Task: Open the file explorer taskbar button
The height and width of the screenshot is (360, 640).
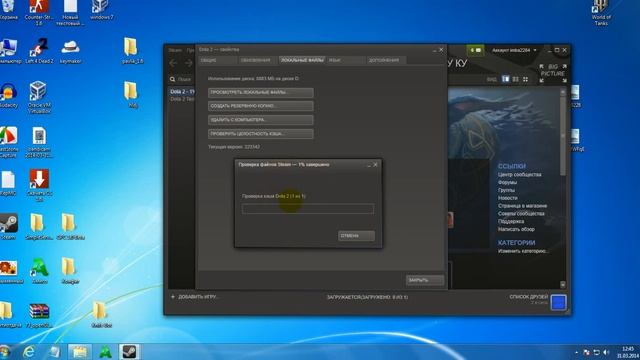Action: click(80, 351)
